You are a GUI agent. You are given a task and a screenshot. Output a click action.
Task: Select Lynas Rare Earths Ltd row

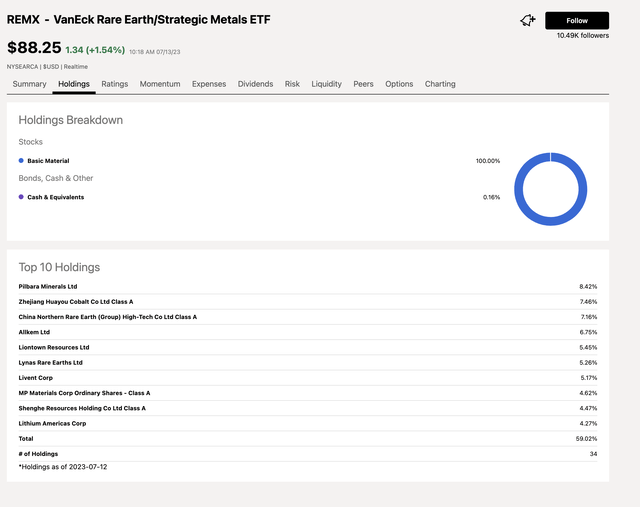[51, 362]
